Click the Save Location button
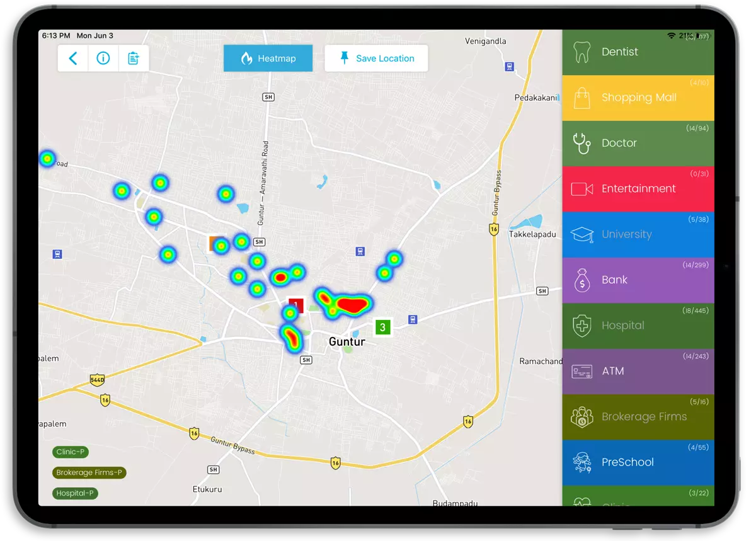Viewport: 756px width, 541px height. [376, 59]
